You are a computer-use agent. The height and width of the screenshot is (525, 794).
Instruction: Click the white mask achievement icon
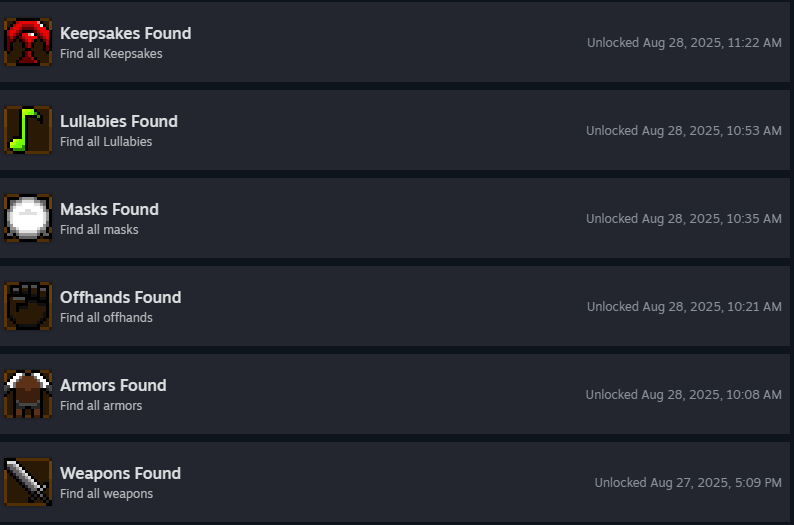tap(28, 218)
